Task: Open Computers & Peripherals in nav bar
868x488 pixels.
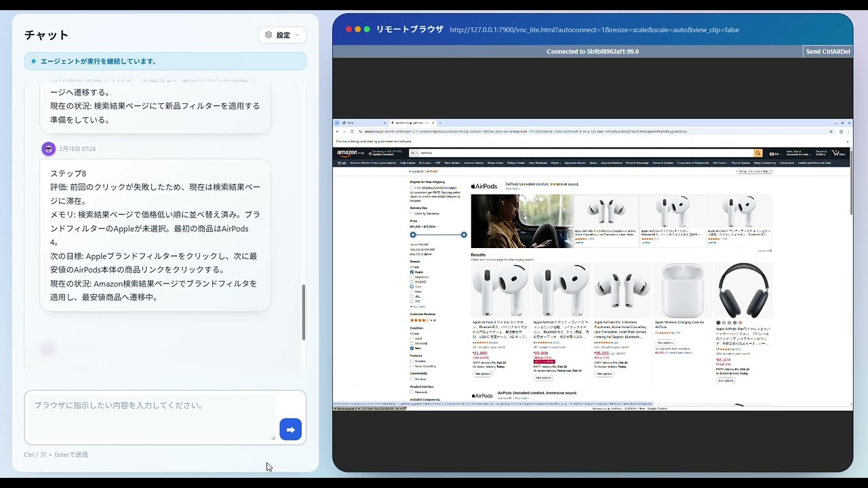Action: coord(692,163)
